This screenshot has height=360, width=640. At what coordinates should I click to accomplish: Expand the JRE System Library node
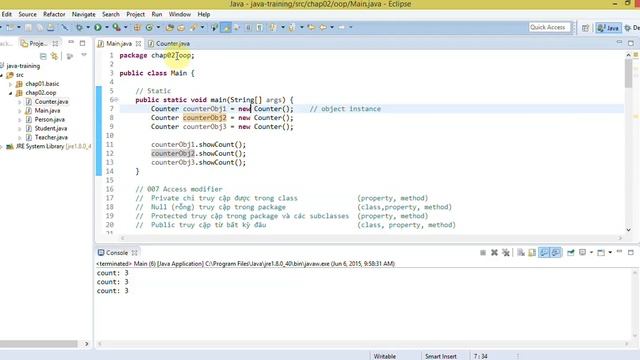tap(2, 147)
